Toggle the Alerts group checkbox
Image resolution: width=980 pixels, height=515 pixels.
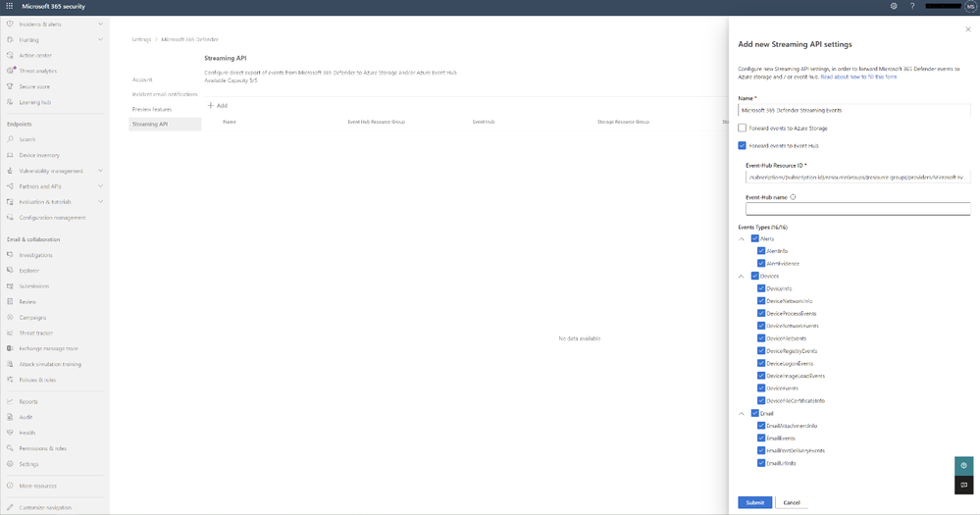755,238
